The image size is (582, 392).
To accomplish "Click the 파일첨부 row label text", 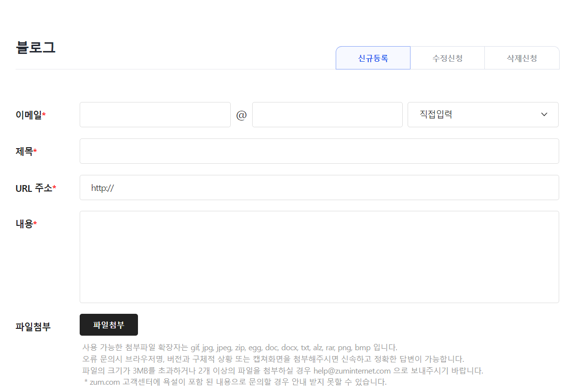I will pos(33,326).
